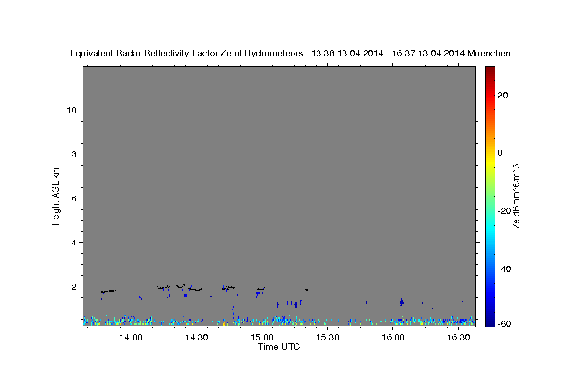Click the 15:00 time tick label

click(262, 337)
